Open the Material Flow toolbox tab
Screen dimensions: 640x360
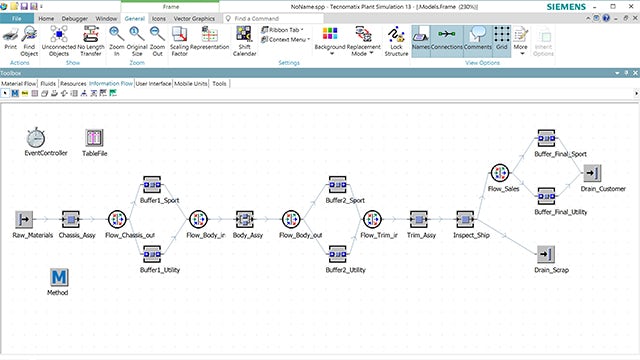pos(18,83)
